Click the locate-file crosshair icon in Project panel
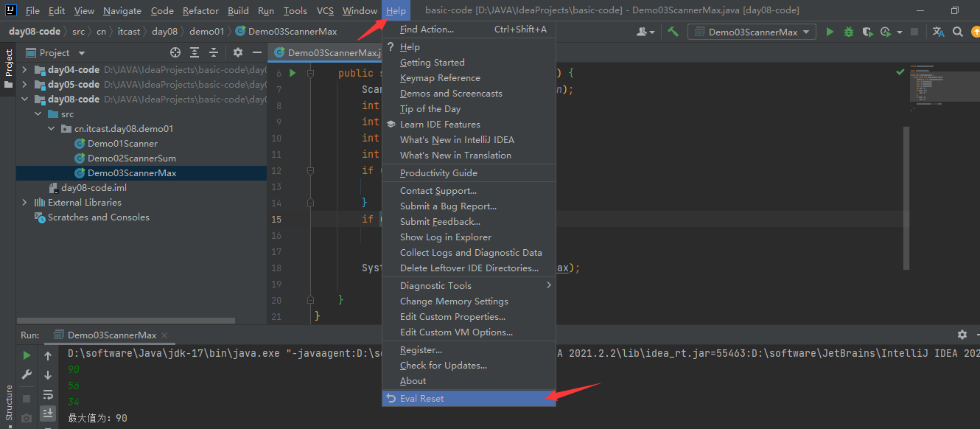The height and width of the screenshot is (429, 980). [x=175, y=52]
